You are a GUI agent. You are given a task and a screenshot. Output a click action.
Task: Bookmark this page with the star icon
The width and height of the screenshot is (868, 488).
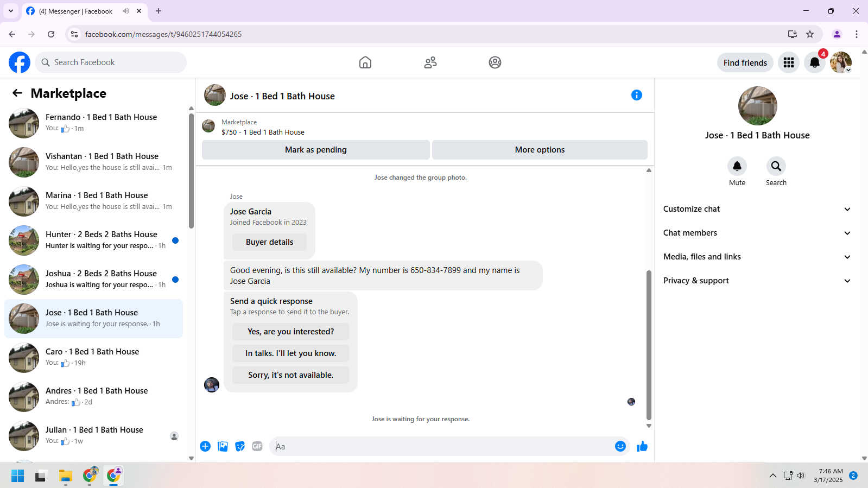tap(810, 34)
